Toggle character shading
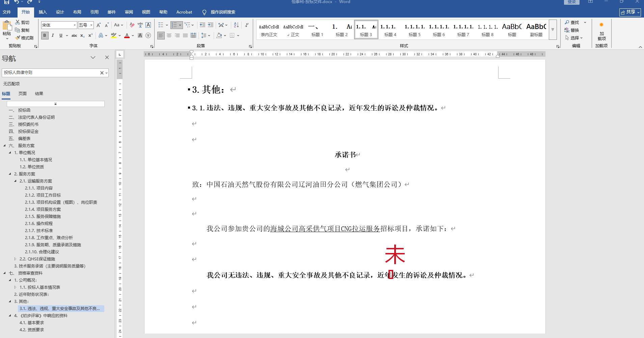The width and height of the screenshot is (644, 338). click(x=140, y=35)
